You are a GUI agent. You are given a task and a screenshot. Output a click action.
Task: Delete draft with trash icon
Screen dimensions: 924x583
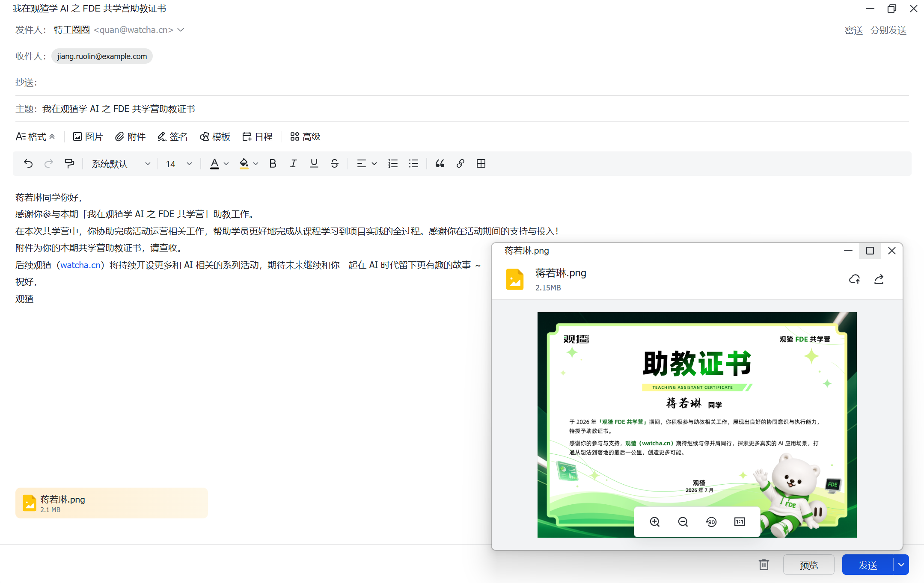[x=764, y=565]
